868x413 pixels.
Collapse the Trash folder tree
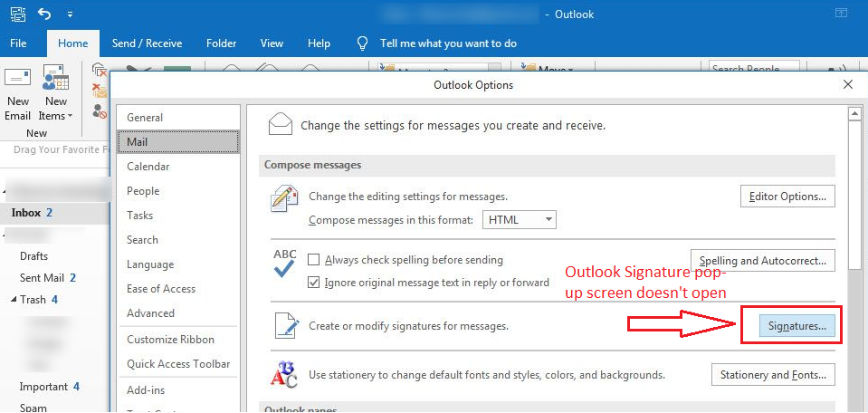click(x=14, y=300)
